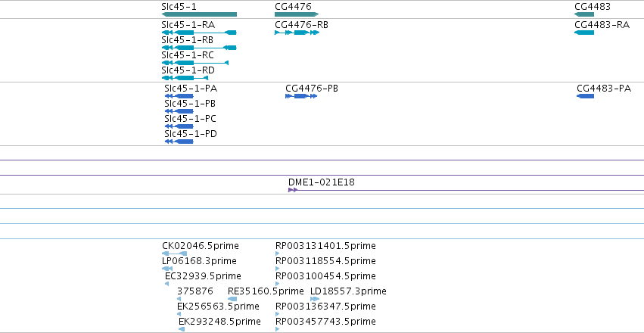The image size is (644, 333).
Task: Click the LP06168.3prime EST glyph
Action: [167, 269]
